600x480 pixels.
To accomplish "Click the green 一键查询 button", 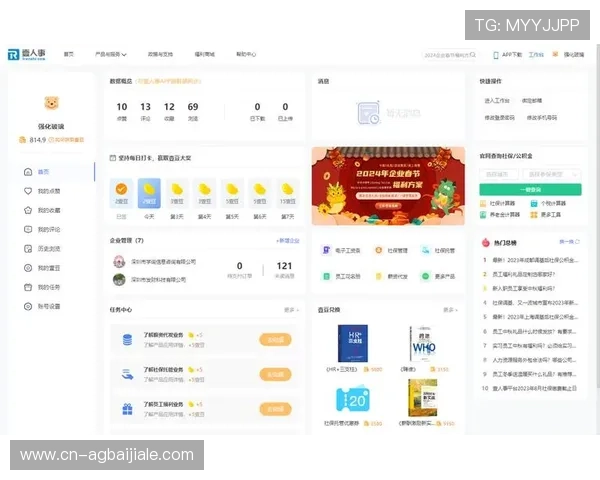I will (x=530, y=189).
